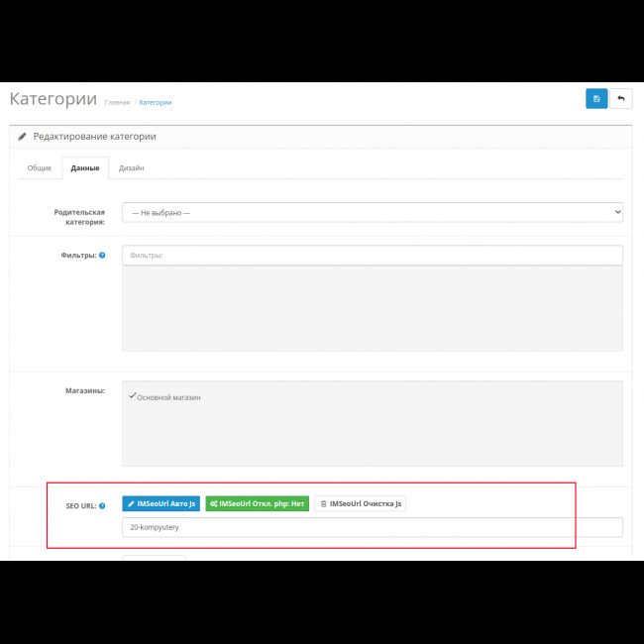644x644 pixels.
Task: Click the blue save icon button
Action: point(596,98)
